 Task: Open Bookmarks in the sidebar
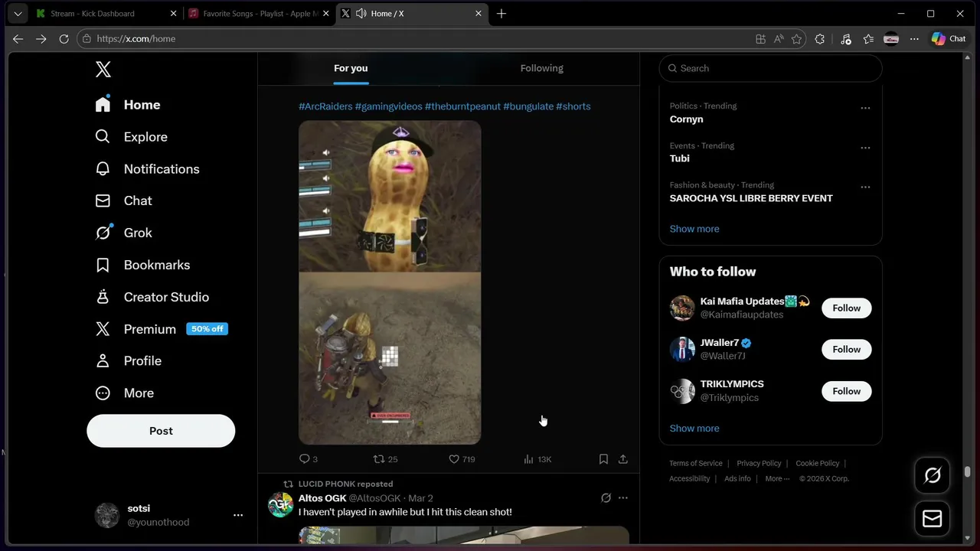[x=142, y=265]
